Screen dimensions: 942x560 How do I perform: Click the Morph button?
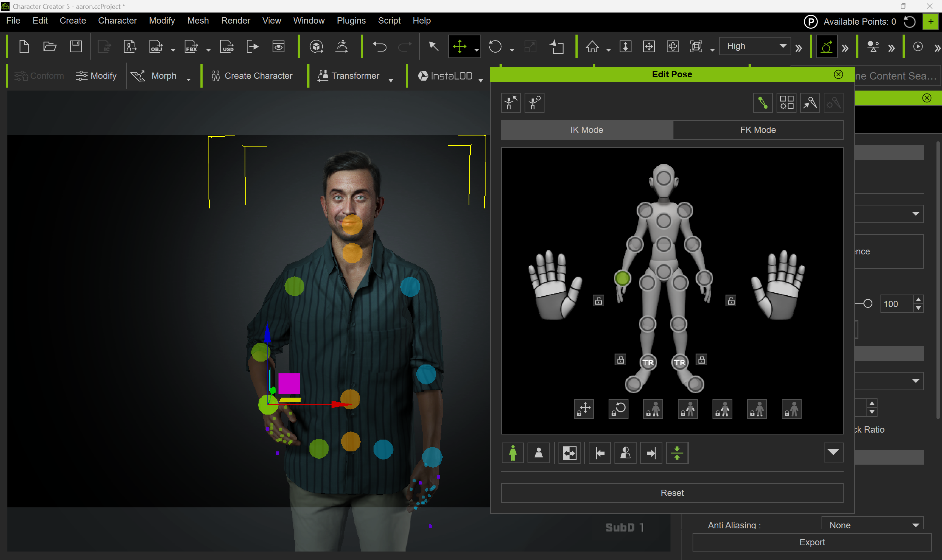click(x=154, y=76)
